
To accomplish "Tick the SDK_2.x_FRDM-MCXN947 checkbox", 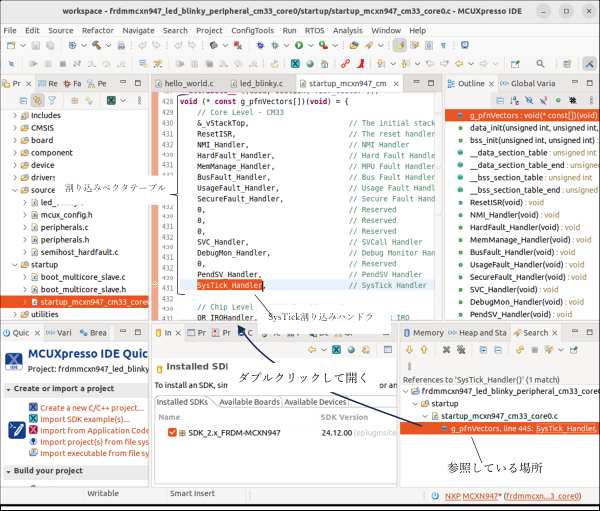I will point(173,432).
